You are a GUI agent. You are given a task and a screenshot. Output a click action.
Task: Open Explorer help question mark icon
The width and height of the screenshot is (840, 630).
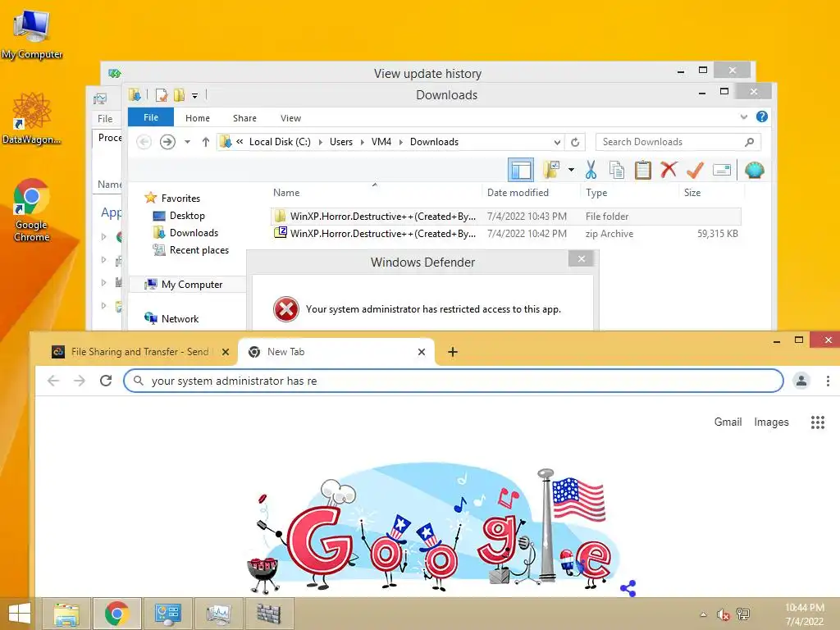pyautogui.click(x=762, y=116)
